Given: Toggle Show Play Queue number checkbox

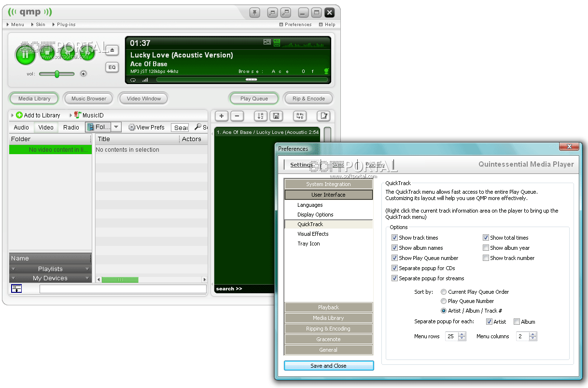Looking at the screenshot, I should 394,258.
